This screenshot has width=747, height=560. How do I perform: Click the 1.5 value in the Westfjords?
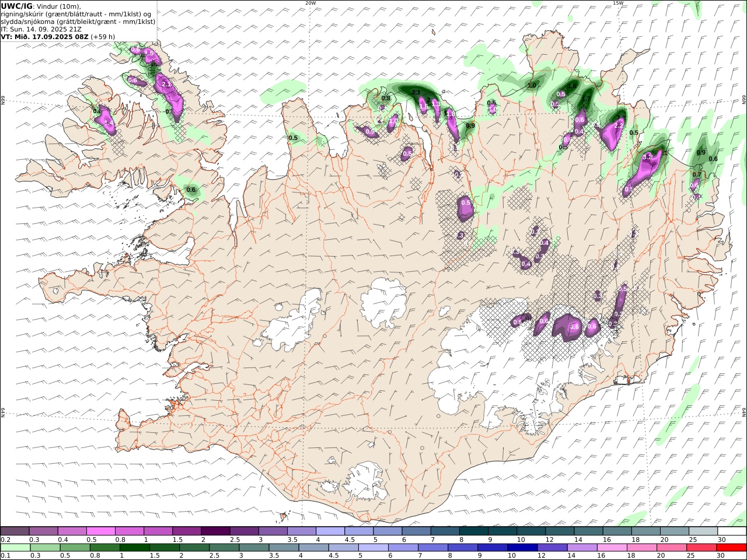coord(149,53)
